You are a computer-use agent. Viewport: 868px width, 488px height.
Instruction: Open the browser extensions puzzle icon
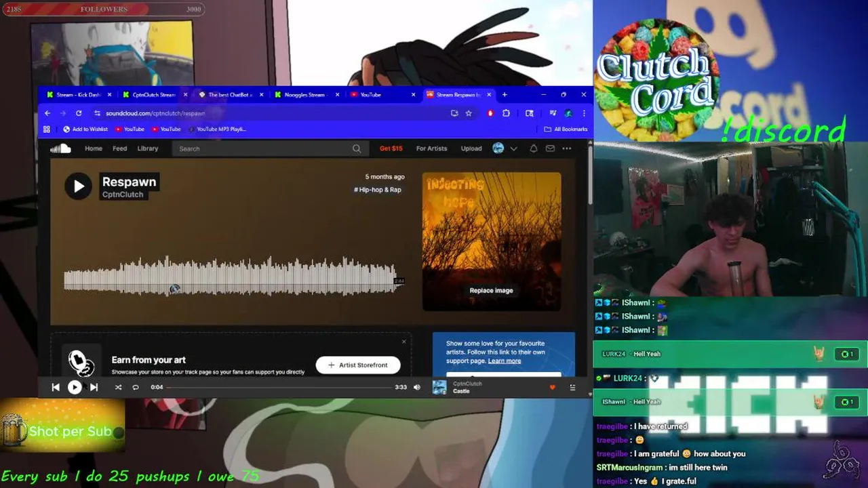coord(506,113)
